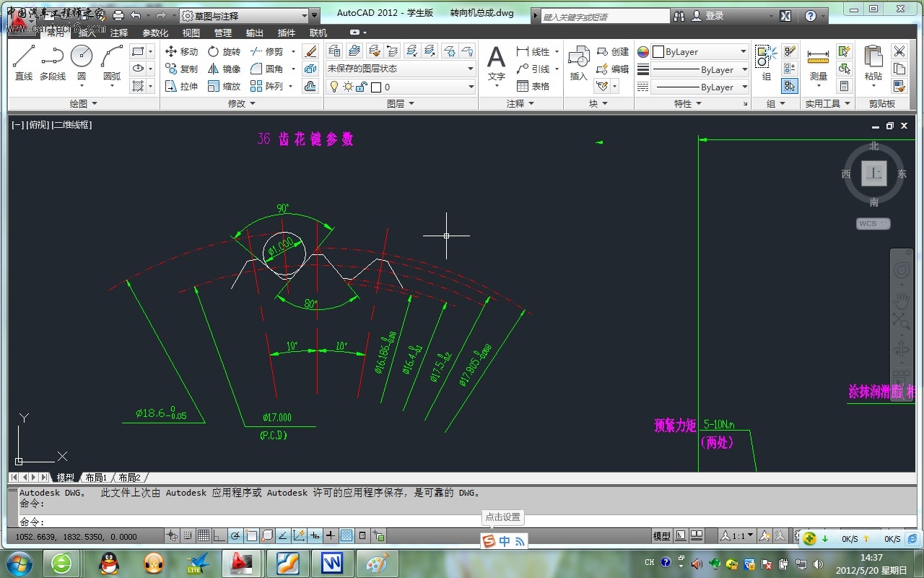The width and height of the screenshot is (924, 578).
Task: Toggle polar tracking in status bar
Action: (235, 536)
